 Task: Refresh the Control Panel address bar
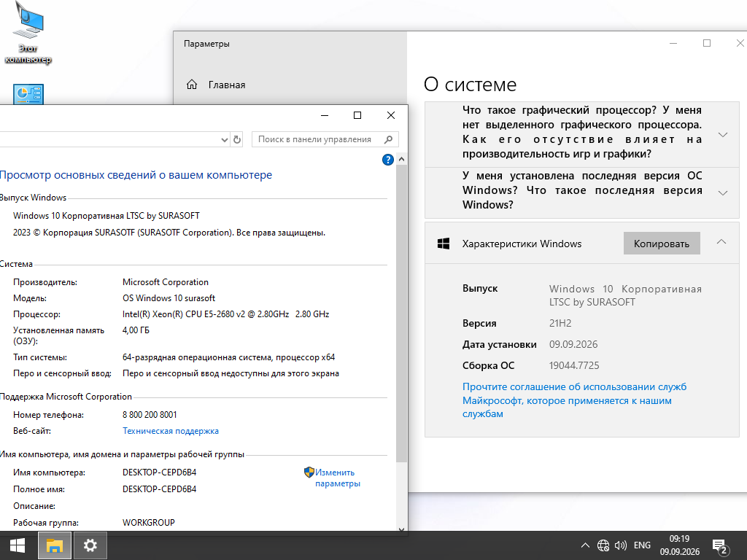pyautogui.click(x=237, y=140)
